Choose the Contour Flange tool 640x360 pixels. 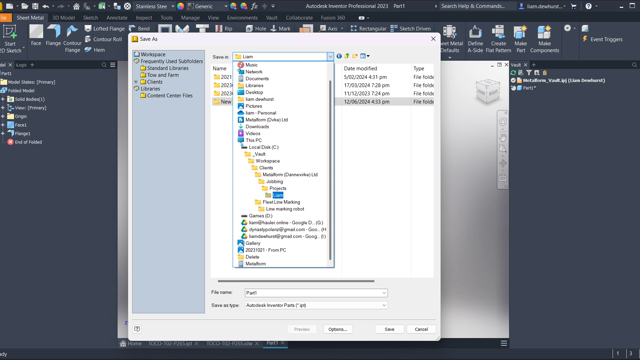coord(72,39)
